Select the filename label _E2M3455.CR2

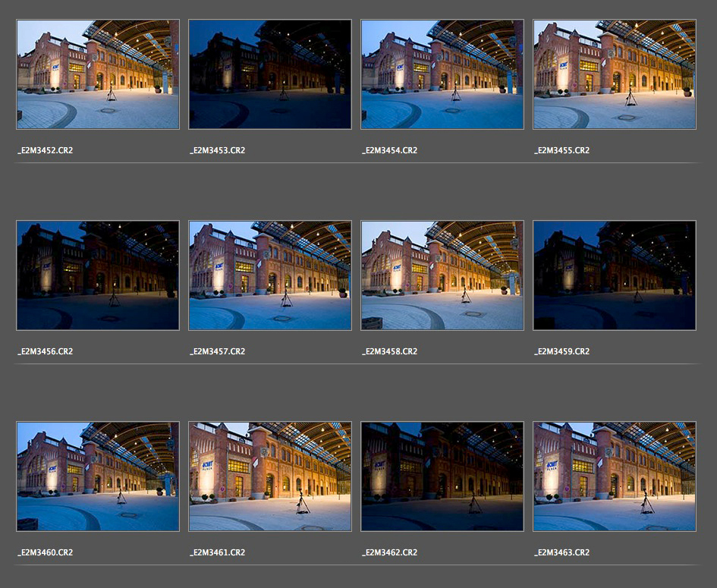pos(562,150)
